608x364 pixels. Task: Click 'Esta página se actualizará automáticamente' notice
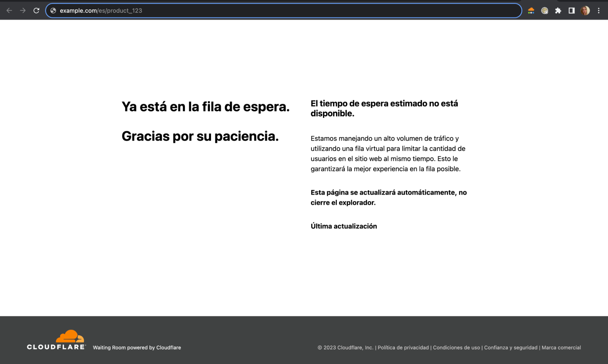389,198
